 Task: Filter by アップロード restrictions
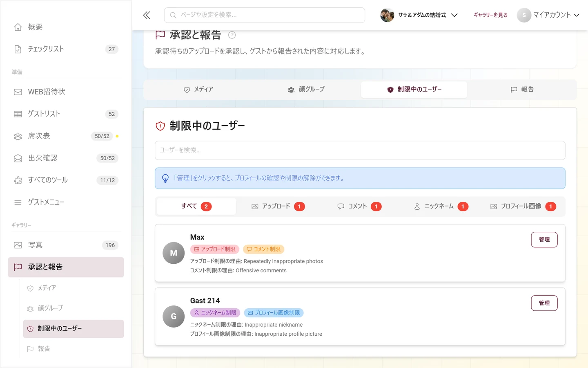point(278,206)
